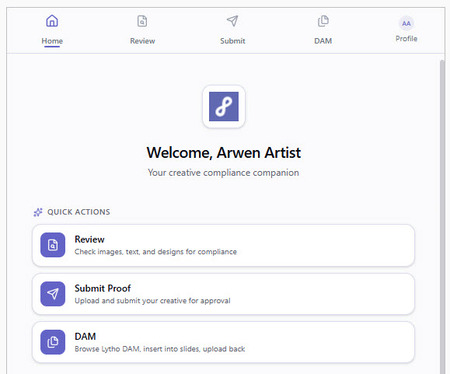Open the Review quick action card
The height and width of the screenshot is (374, 450).
tap(223, 245)
